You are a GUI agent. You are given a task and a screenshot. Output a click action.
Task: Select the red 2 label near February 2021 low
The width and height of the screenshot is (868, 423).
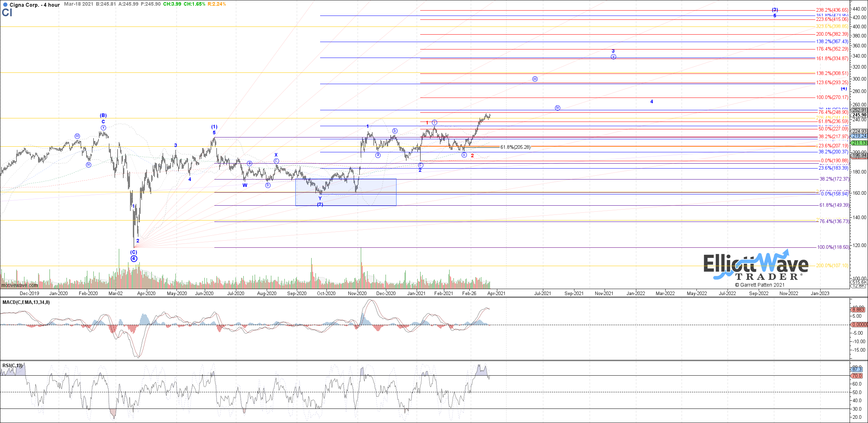pyautogui.click(x=472, y=156)
